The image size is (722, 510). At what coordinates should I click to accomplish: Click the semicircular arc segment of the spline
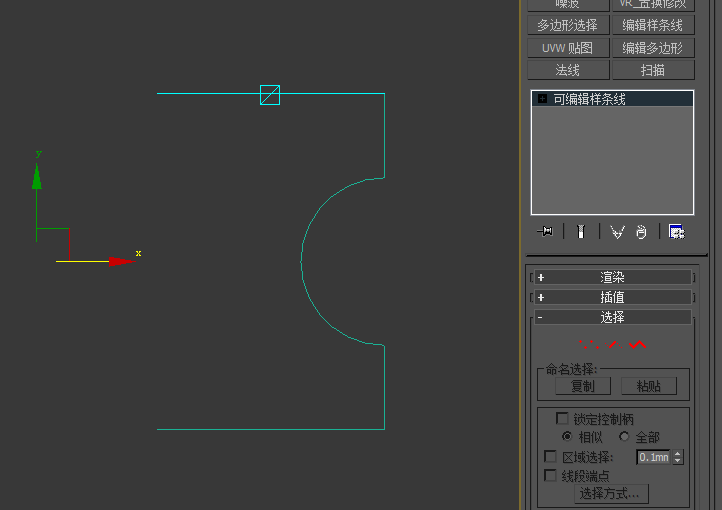pyautogui.click(x=302, y=261)
